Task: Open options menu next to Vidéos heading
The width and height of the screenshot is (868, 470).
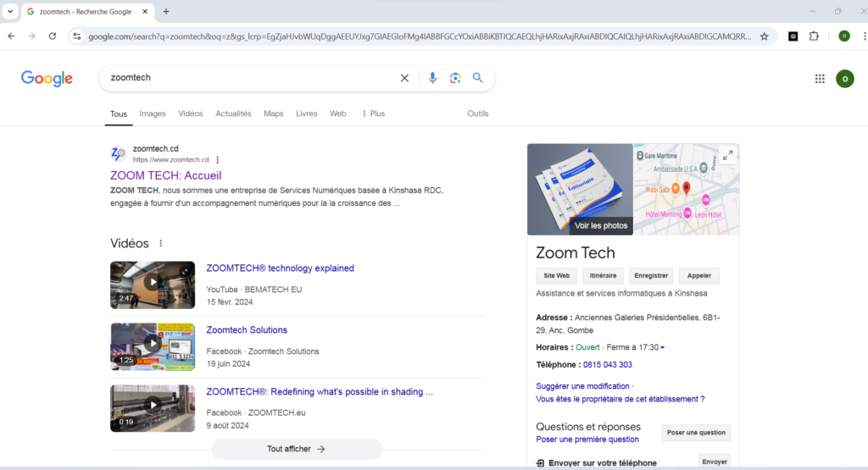Action: (x=161, y=244)
